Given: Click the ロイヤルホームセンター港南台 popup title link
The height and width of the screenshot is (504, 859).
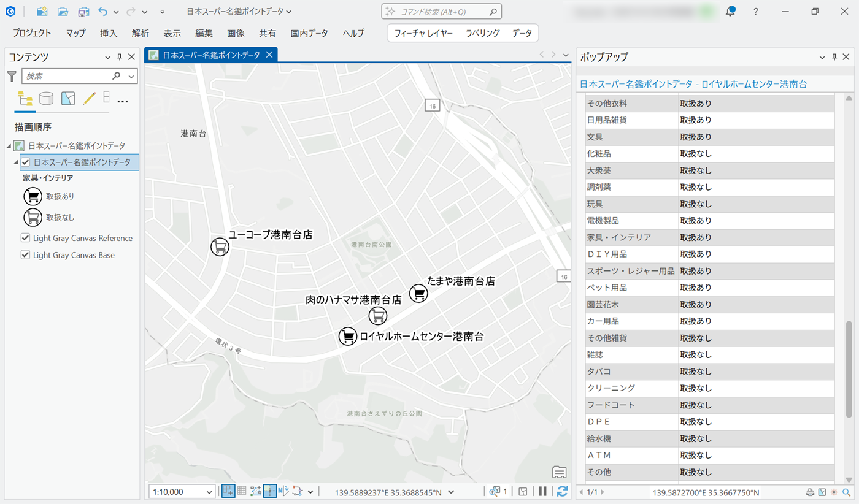Looking at the screenshot, I should click(x=693, y=84).
